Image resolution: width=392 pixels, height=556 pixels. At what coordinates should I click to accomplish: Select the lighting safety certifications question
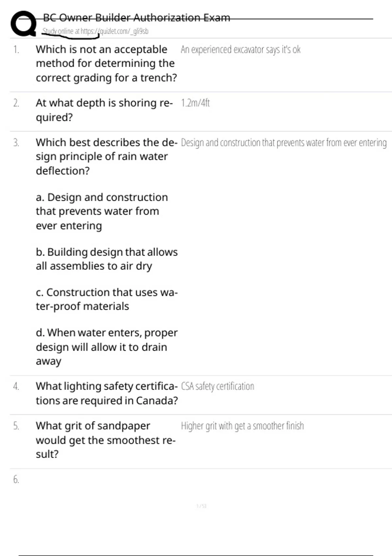click(106, 393)
